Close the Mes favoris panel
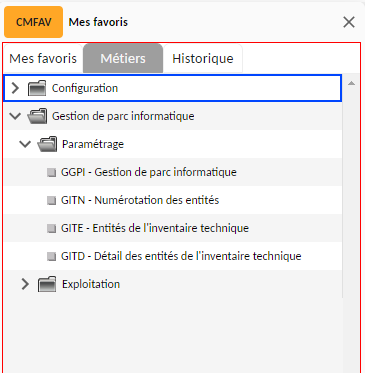This screenshot has width=365, height=373. click(349, 22)
